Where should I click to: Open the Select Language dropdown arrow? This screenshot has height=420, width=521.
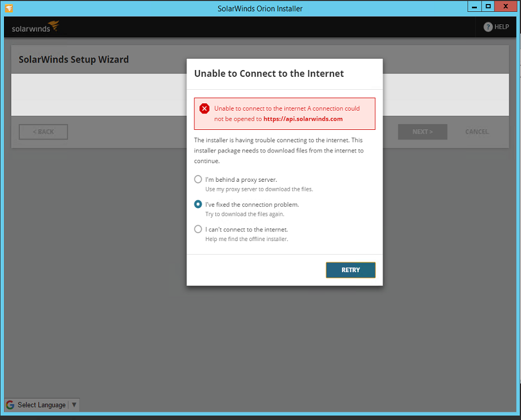pos(74,405)
